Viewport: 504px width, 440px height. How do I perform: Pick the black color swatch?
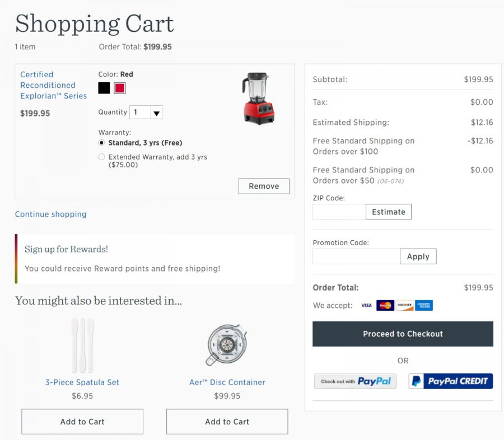104,88
